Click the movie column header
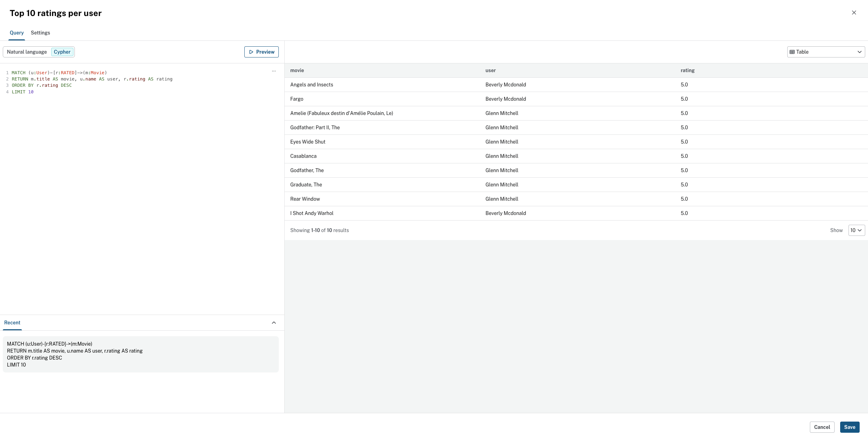The height and width of the screenshot is (439, 868). pos(297,70)
